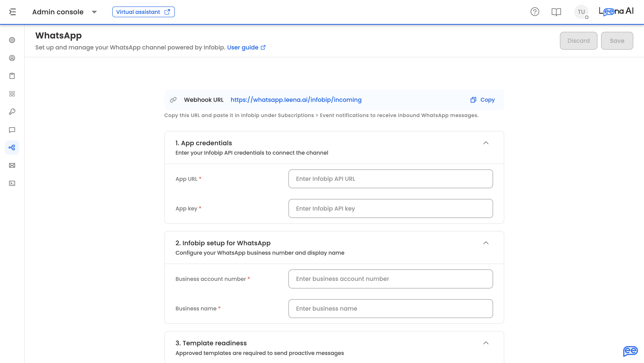Click the '3. Template readiness' heading
Screen dimensions: 644x363
(x=211, y=343)
